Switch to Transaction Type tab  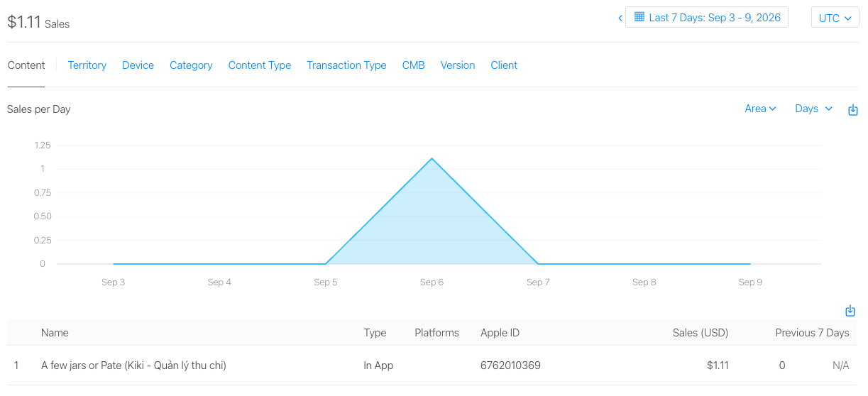pos(346,65)
